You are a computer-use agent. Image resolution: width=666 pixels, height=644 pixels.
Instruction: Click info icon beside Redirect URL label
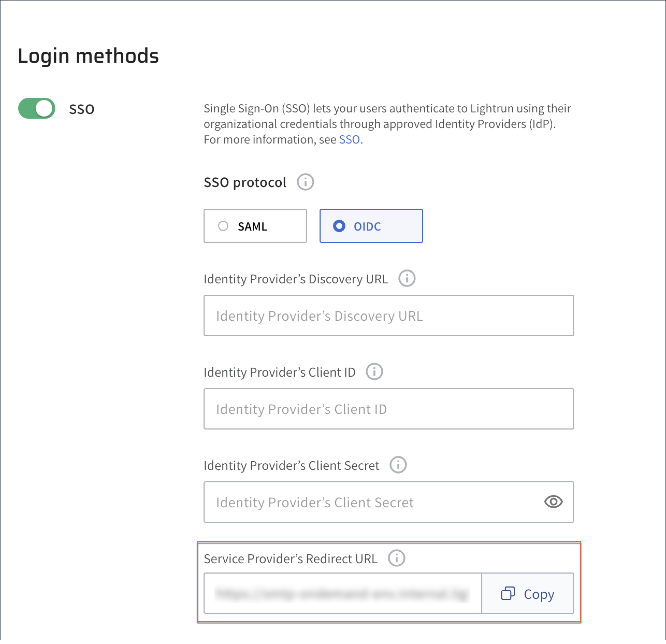pyautogui.click(x=396, y=559)
